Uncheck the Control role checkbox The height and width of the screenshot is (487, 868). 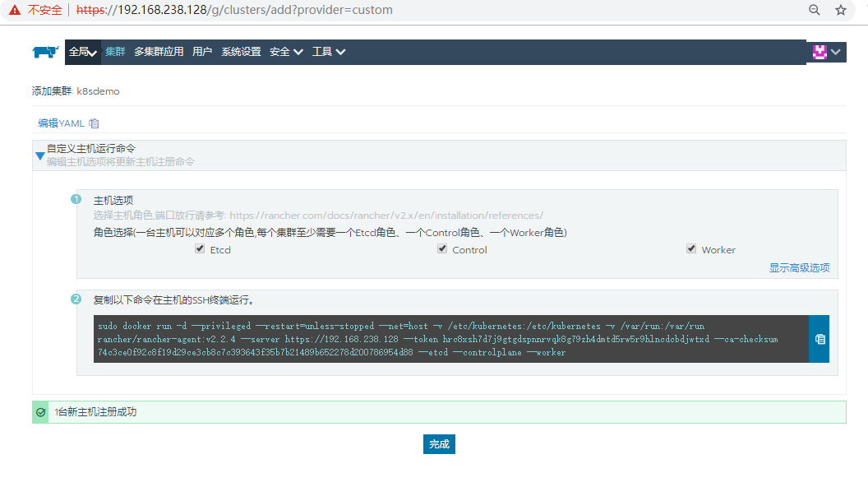[x=442, y=248]
